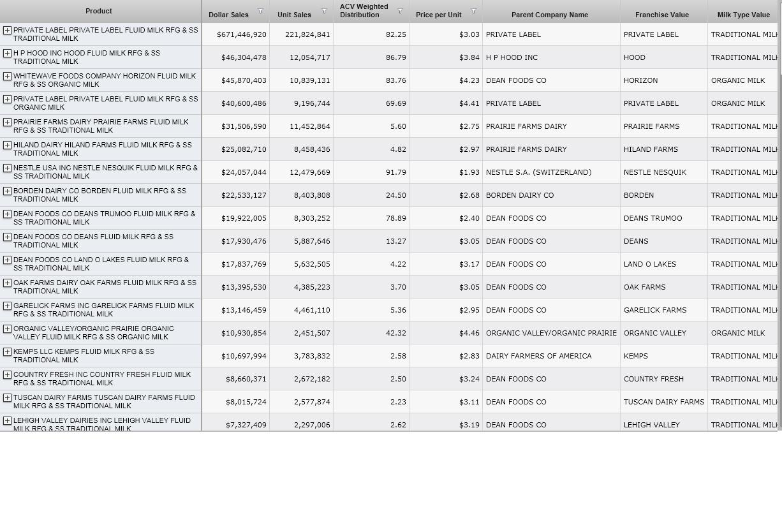782x532 pixels.
Task: Open the ACV Weighted Distribution filter icon
Action: (400, 11)
